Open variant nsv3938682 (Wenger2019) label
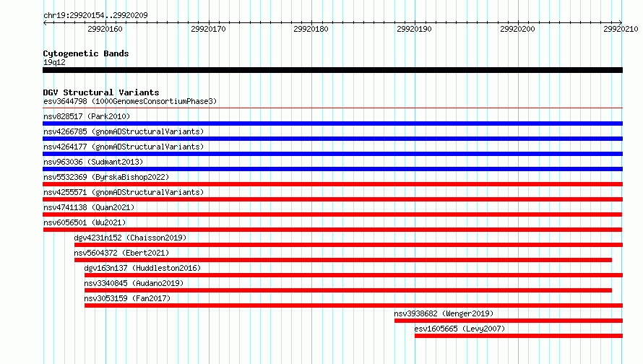The image size is (643, 364). 444,313
